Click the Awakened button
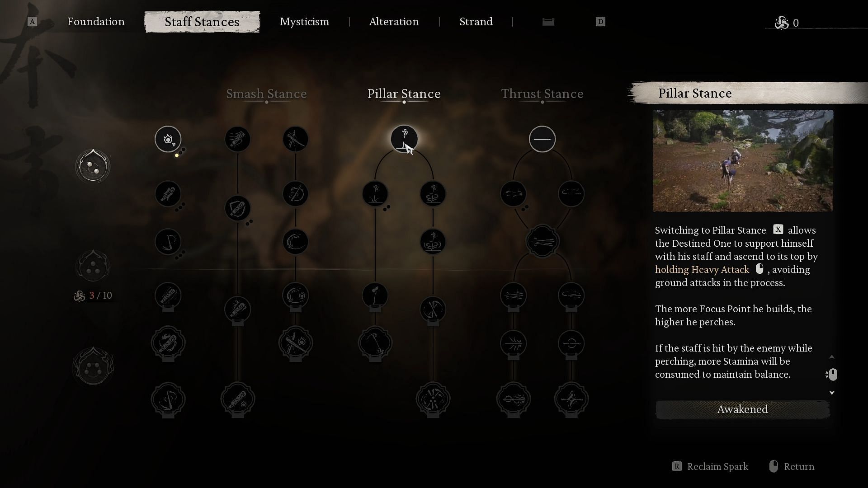 click(x=743, y=409)
